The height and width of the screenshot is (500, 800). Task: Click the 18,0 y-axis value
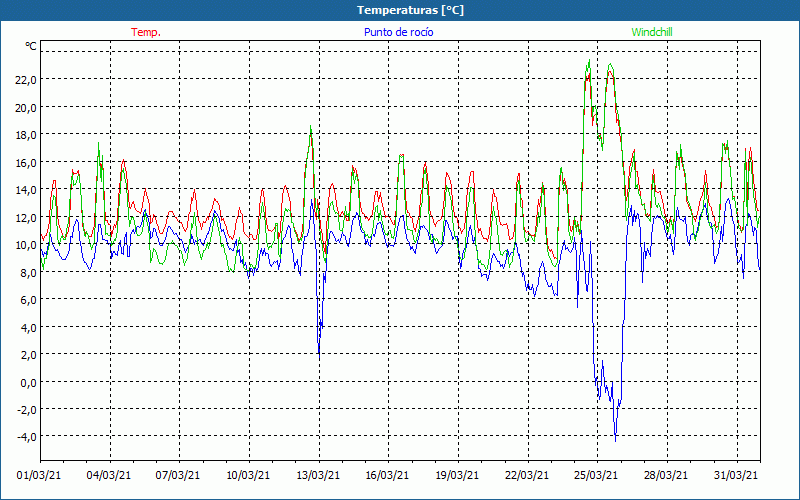tap(26, 135)
